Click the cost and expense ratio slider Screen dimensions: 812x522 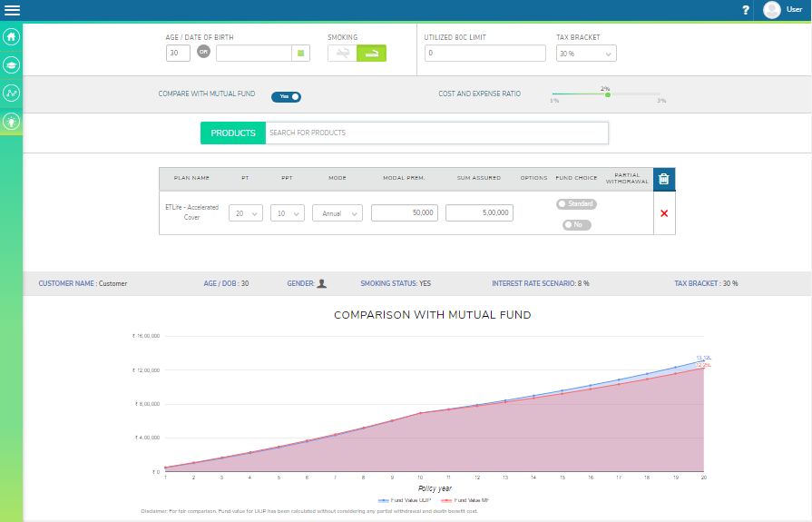(607, 94)
